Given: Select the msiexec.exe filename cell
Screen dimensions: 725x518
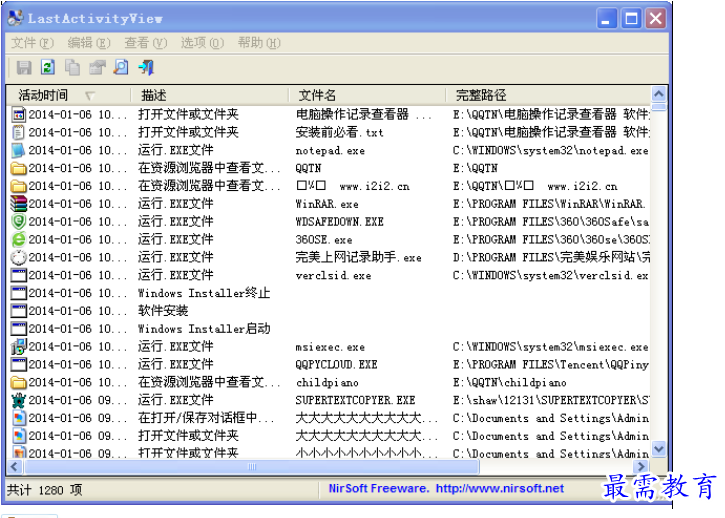Looking at the screenshot, I should coord(330,347).
